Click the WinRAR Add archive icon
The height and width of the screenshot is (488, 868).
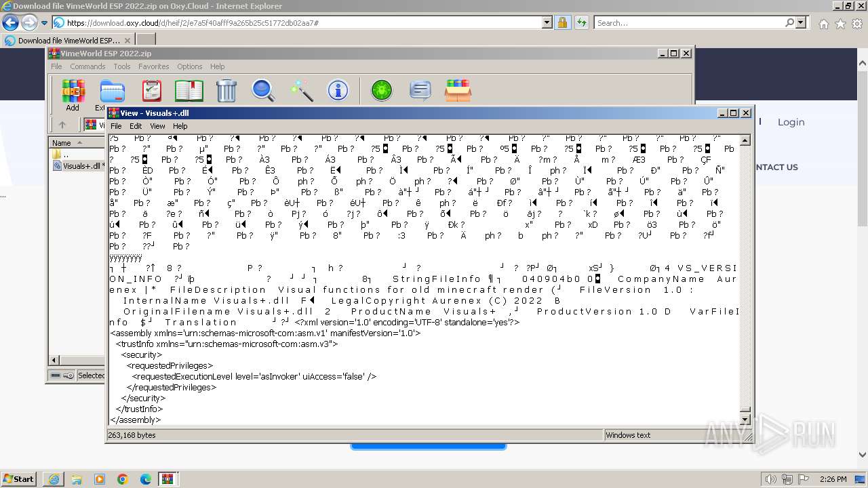tap(73, 90)
